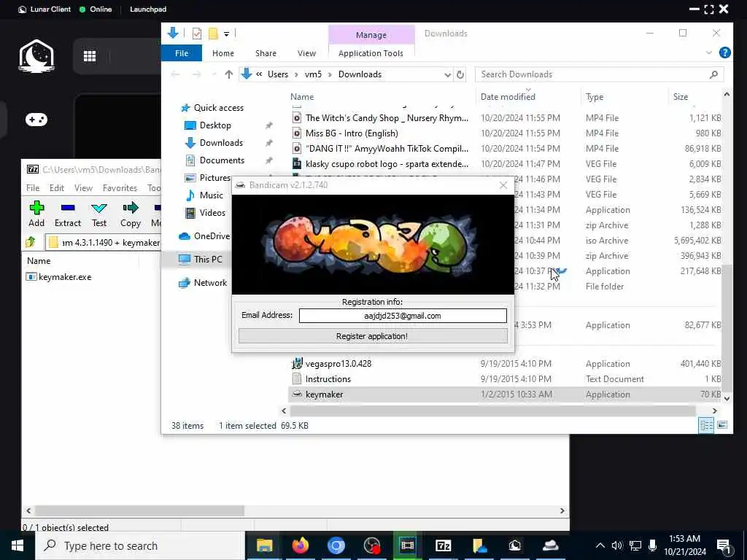Click the Add button in 7-Zip toolbar
The height and width of the screenshot is (560, 747).
point(36,214)
